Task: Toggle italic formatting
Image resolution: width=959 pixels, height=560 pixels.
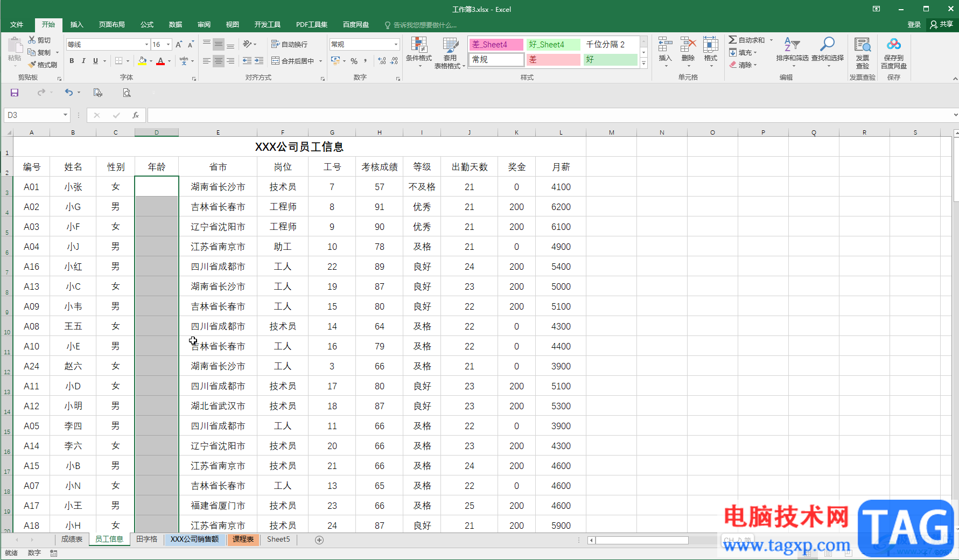Action: click(83, 61)
